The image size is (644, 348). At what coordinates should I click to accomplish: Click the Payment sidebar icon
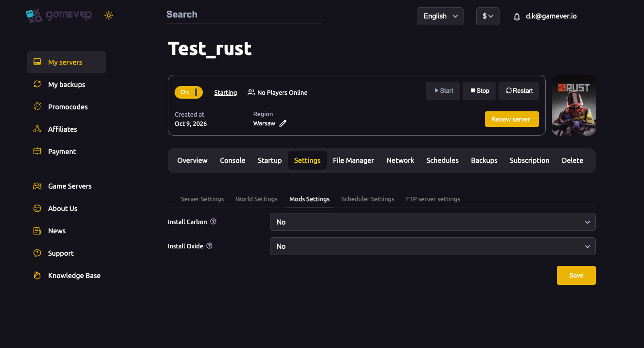click(x=37, y=152)
